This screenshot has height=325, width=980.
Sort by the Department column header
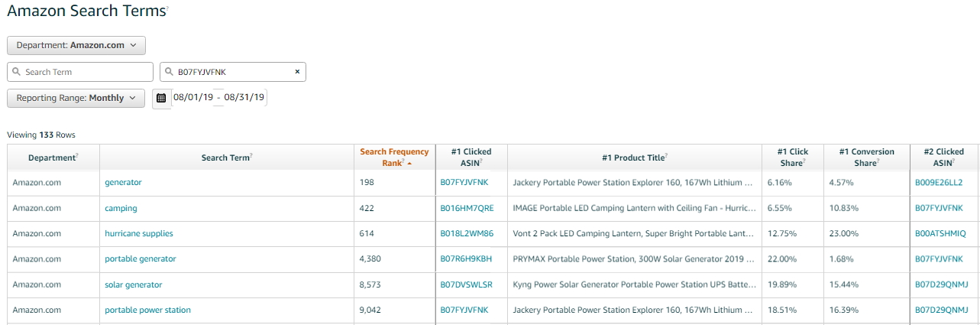point(53,158)
